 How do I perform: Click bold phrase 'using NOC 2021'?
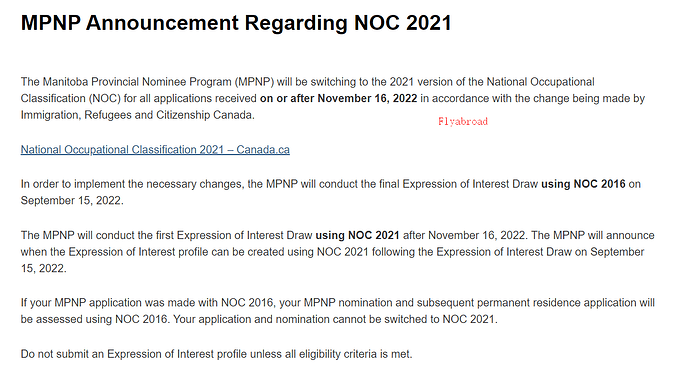(357, 235)
